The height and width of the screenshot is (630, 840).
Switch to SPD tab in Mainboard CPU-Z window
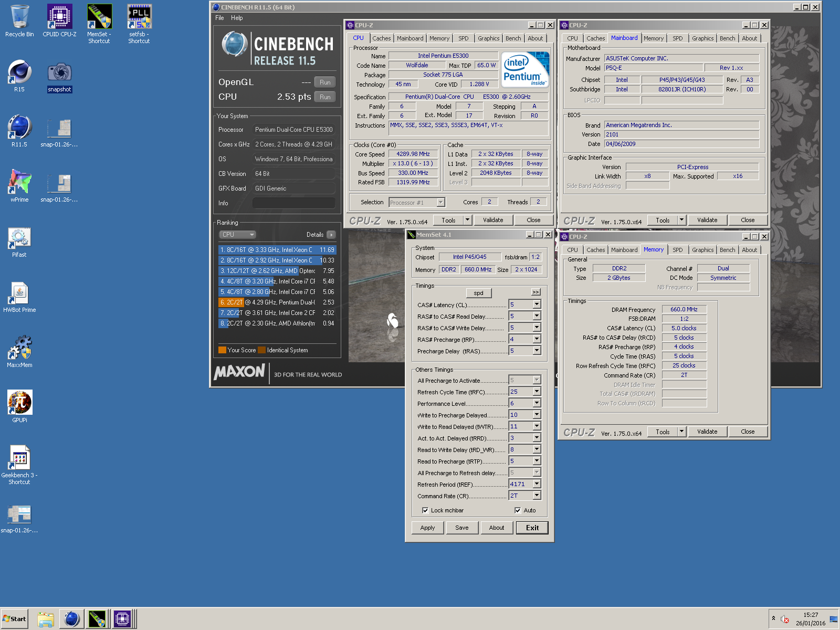coord(678,38)
